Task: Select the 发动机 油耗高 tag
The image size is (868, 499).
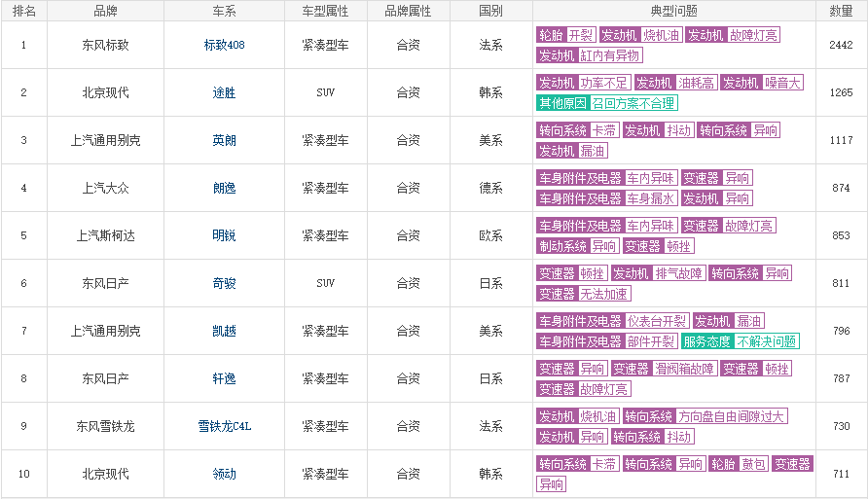Action: point(675,83)
